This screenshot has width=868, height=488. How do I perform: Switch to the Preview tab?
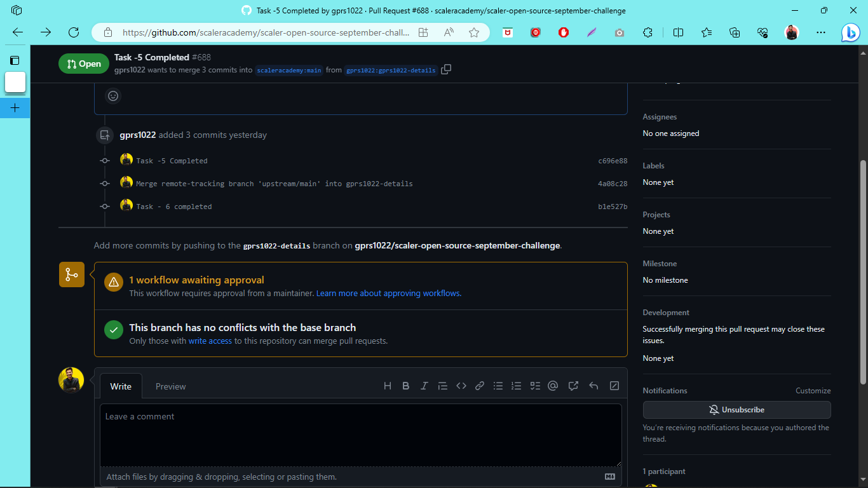point(170,386)
